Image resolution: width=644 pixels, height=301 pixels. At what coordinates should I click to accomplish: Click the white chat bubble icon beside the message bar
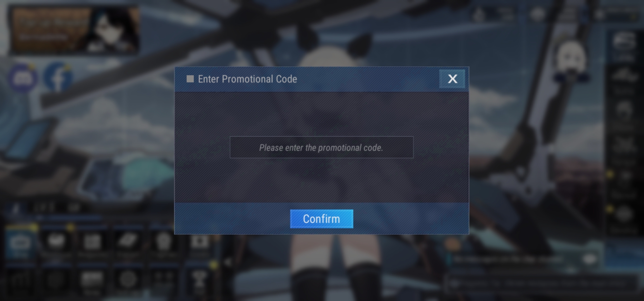click(x=589, y=259)
